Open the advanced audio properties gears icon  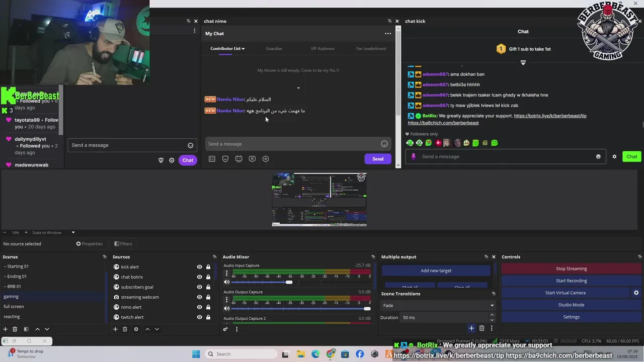pyautogui.click(x=225, y=329)
